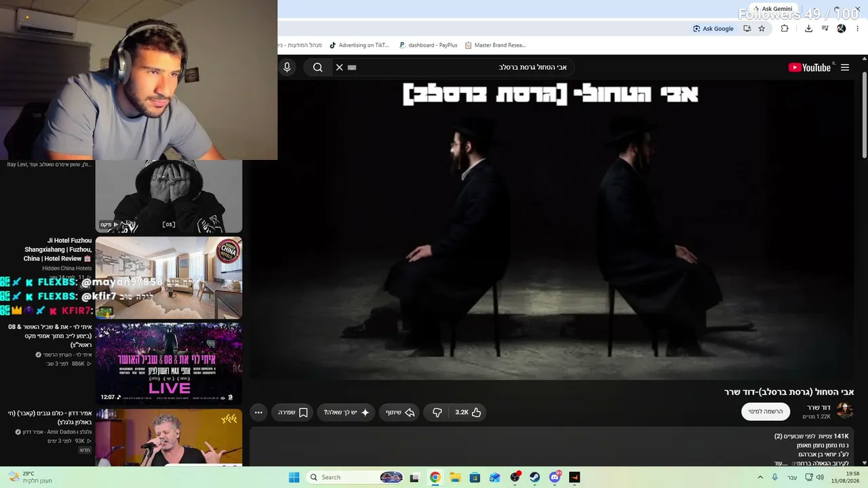Screen dimensions: 868x488
Task: Click the Windows taskbar Search box
Action: 355,477
